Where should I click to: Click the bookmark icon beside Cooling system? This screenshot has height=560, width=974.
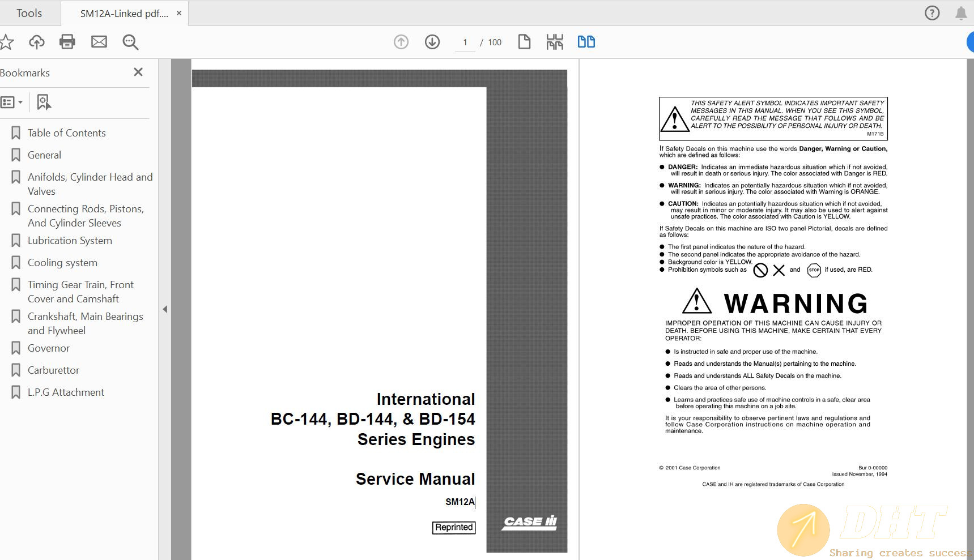(16, 263)
